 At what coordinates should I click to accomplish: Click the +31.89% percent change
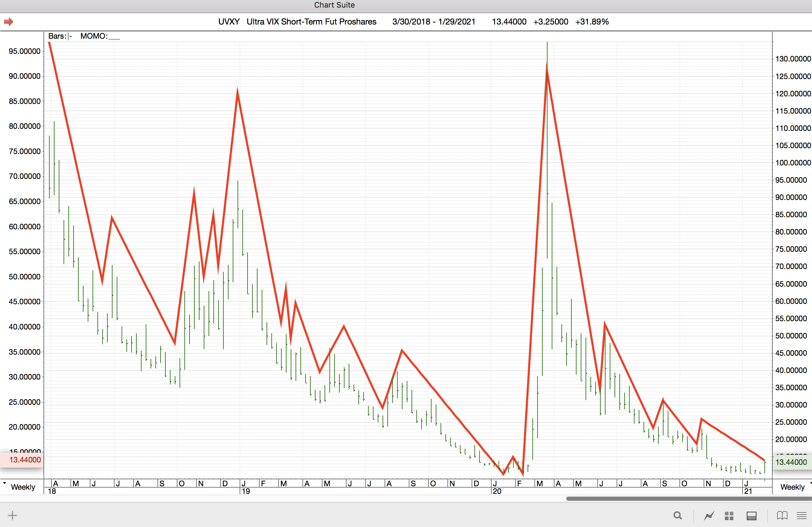[592, 22]
